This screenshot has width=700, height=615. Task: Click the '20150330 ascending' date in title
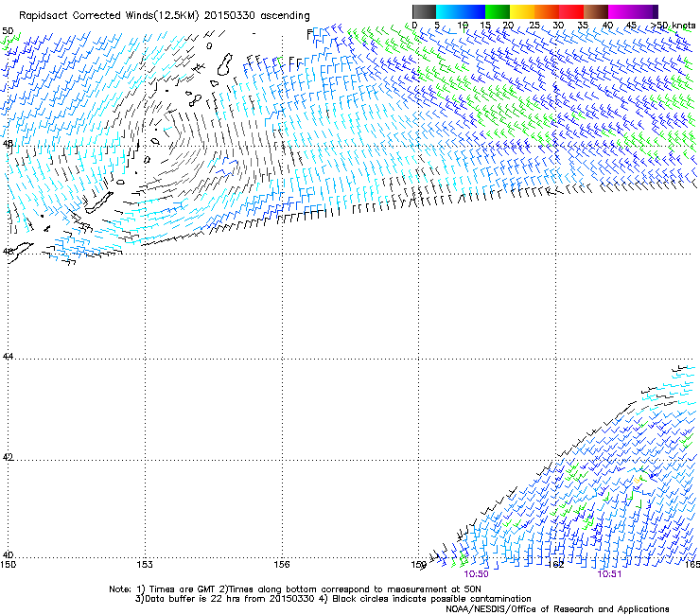point(256,16)
